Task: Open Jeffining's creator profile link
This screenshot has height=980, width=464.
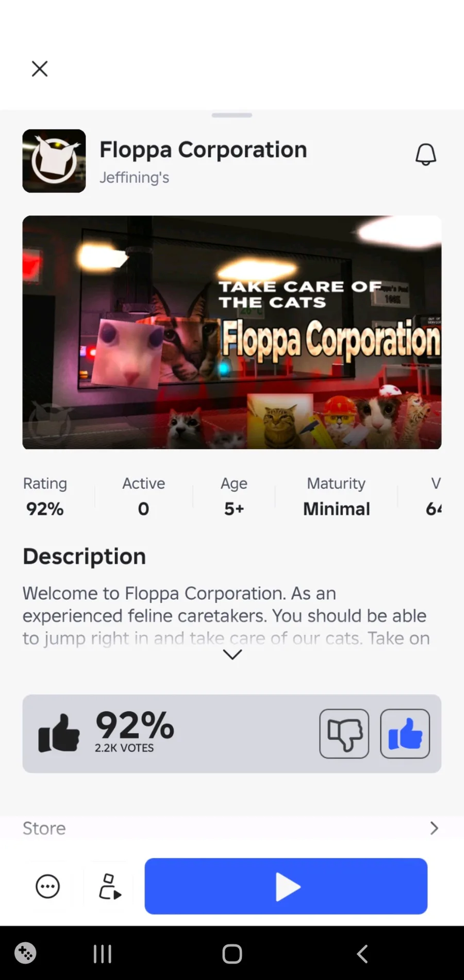Action: (134, 178)
